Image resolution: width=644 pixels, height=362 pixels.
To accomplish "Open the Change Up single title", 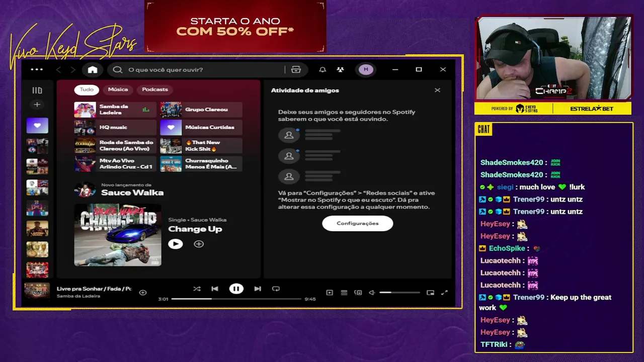I will (x=195, y=229).
